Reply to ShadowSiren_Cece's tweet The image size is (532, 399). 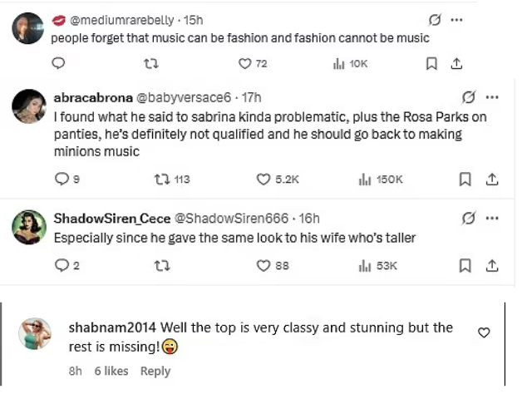(60, 265)
